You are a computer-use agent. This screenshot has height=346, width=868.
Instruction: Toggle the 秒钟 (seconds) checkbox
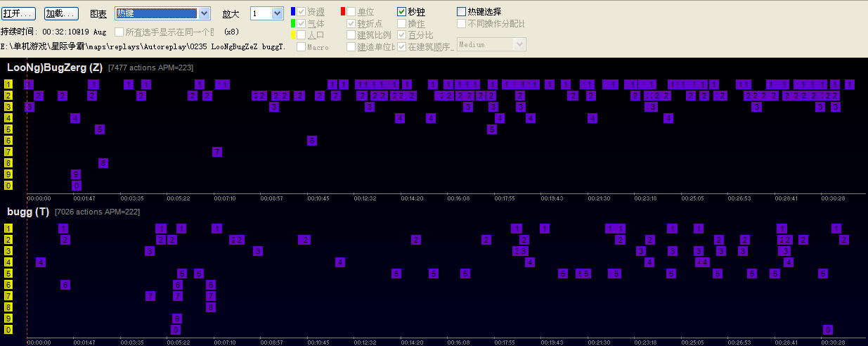pos(402,12)
